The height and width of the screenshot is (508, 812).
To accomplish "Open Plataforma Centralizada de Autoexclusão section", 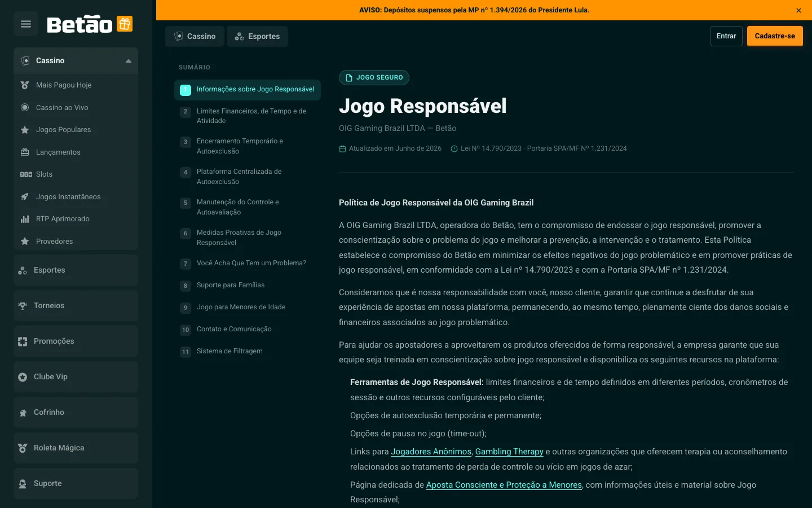I will click(247, 177).
